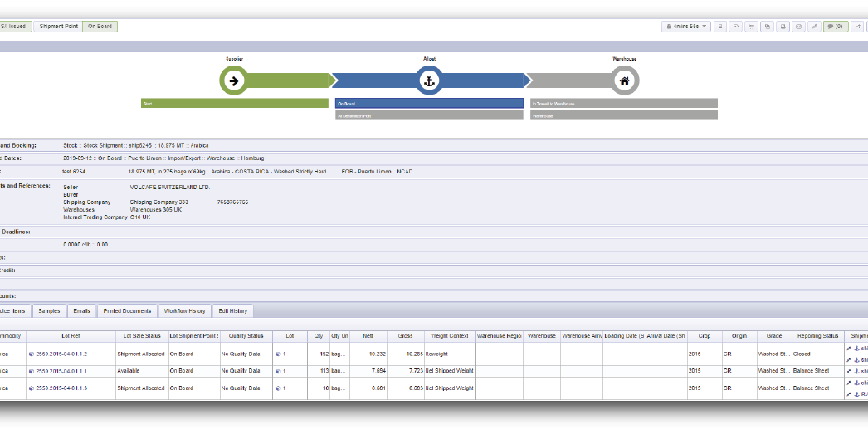Open lot reference 2559.2015-04-01.1.2 link
The height and width of the screenshot is (434, 868).
tap(63, 354)
